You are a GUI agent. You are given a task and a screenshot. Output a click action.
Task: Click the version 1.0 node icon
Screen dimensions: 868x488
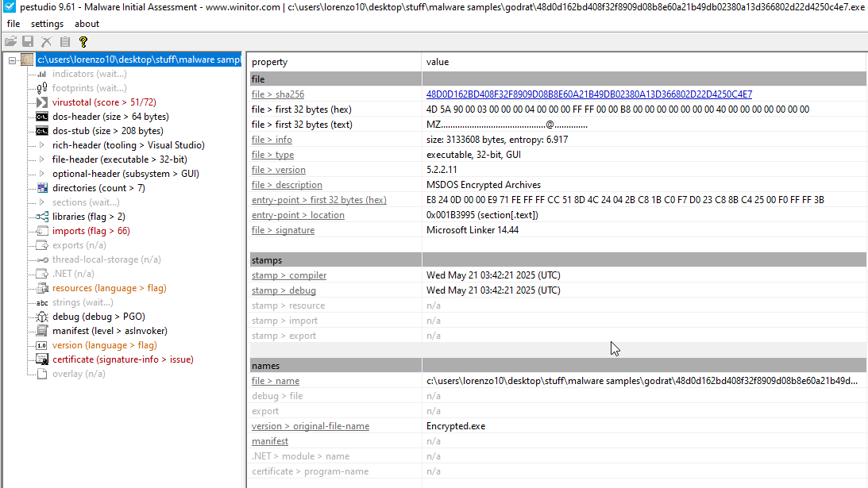(x=42, y=345)
